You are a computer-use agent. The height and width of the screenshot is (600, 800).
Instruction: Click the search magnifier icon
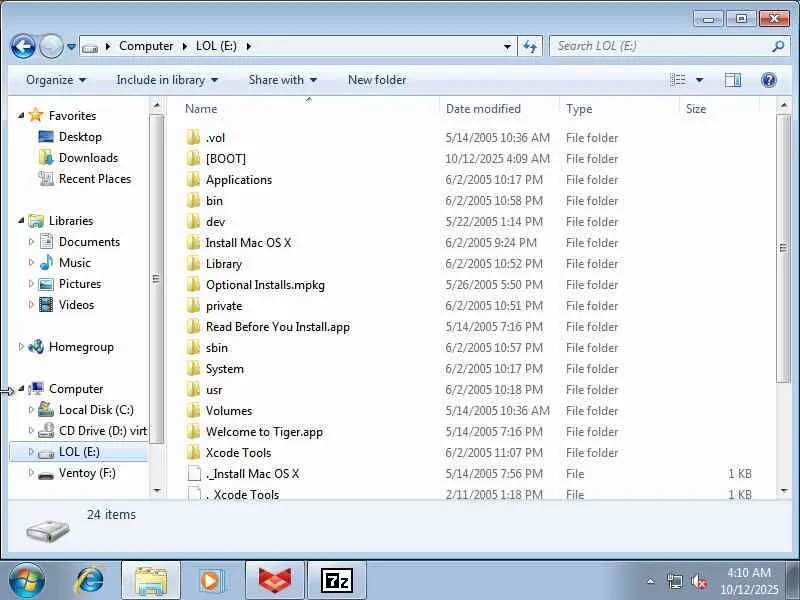(778, 46)
